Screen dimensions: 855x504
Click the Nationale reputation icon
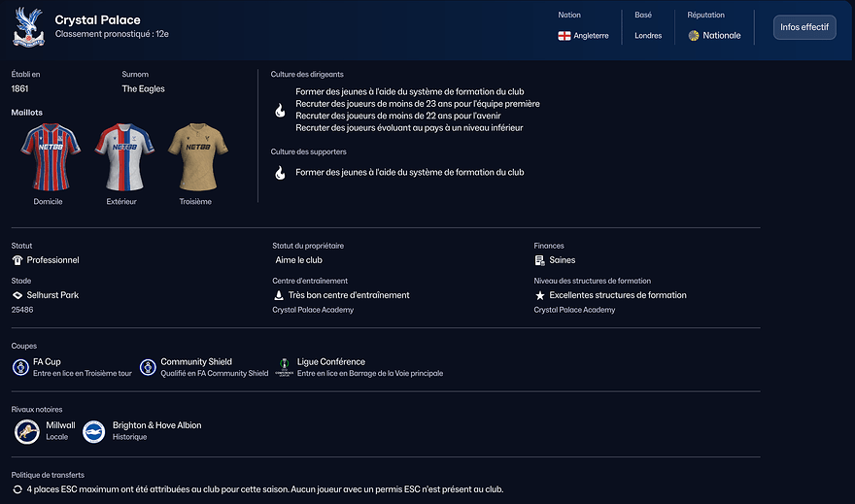[x=694, y=36]
